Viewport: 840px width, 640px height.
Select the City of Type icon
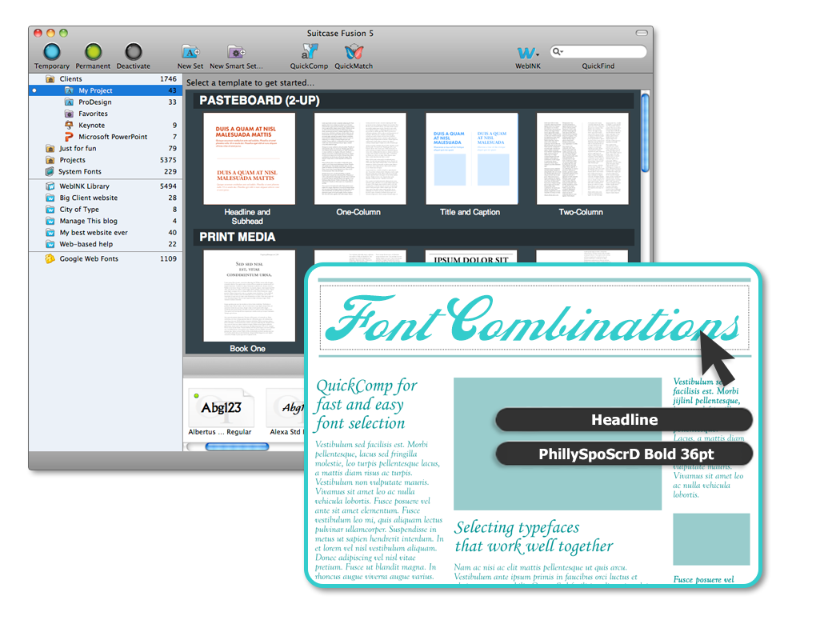(50, 210)
